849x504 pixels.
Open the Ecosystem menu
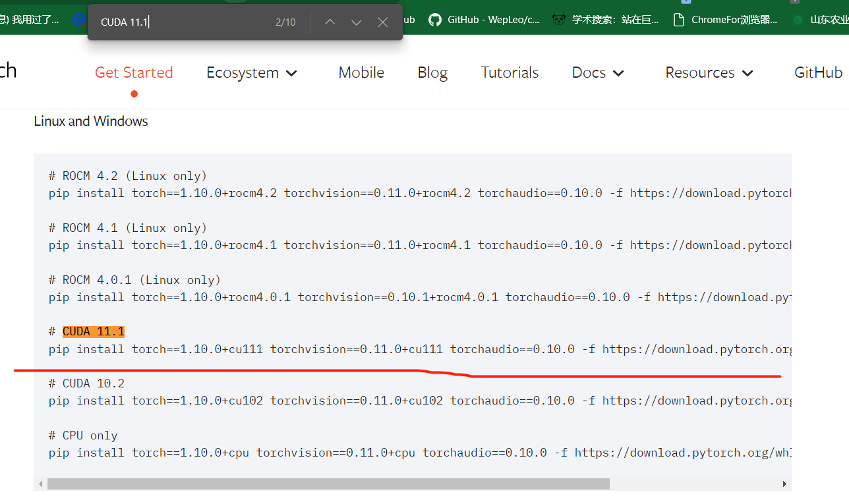coord(252,72)
